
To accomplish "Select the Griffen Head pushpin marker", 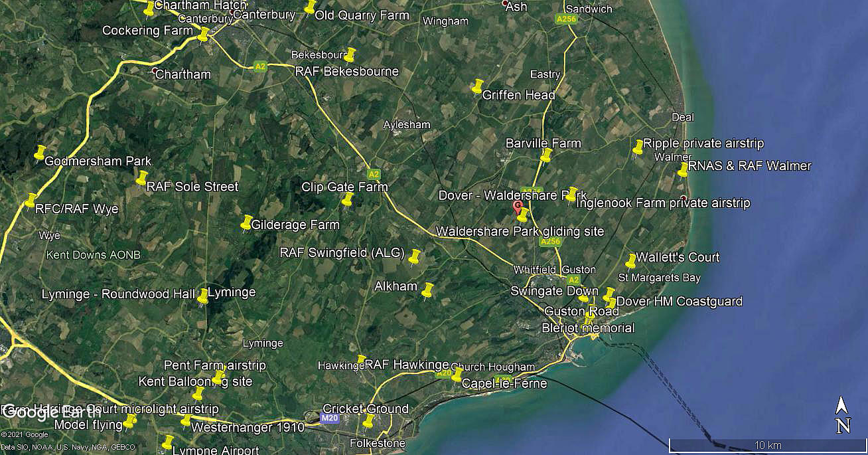I will 477,87.
